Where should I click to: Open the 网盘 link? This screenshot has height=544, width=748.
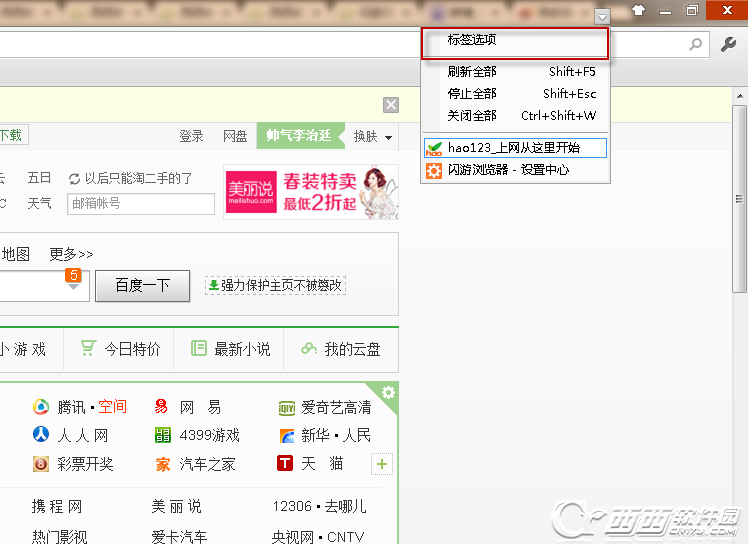click(235, 136)
